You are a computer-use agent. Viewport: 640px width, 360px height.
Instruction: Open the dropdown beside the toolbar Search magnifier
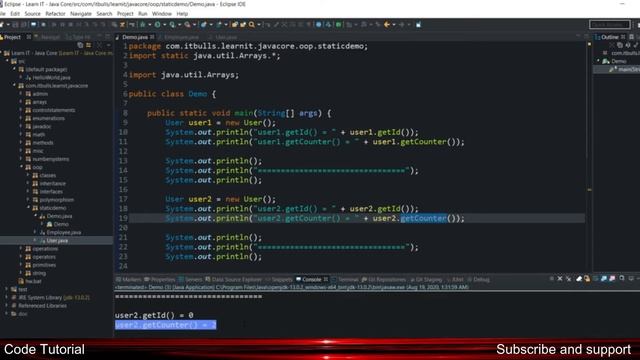click(x=259, y=25)
